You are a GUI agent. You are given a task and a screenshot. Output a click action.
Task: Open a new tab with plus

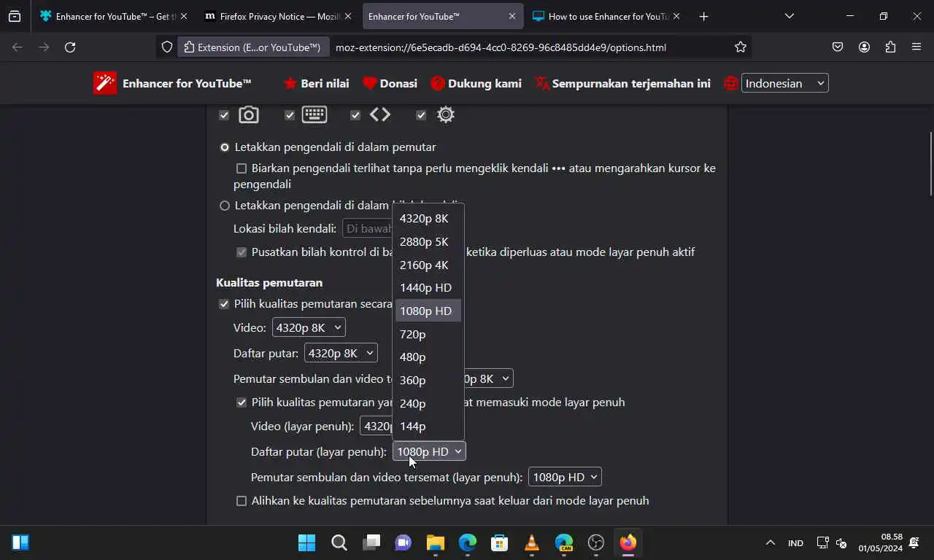pyautogui.click(x=703, y=16)
